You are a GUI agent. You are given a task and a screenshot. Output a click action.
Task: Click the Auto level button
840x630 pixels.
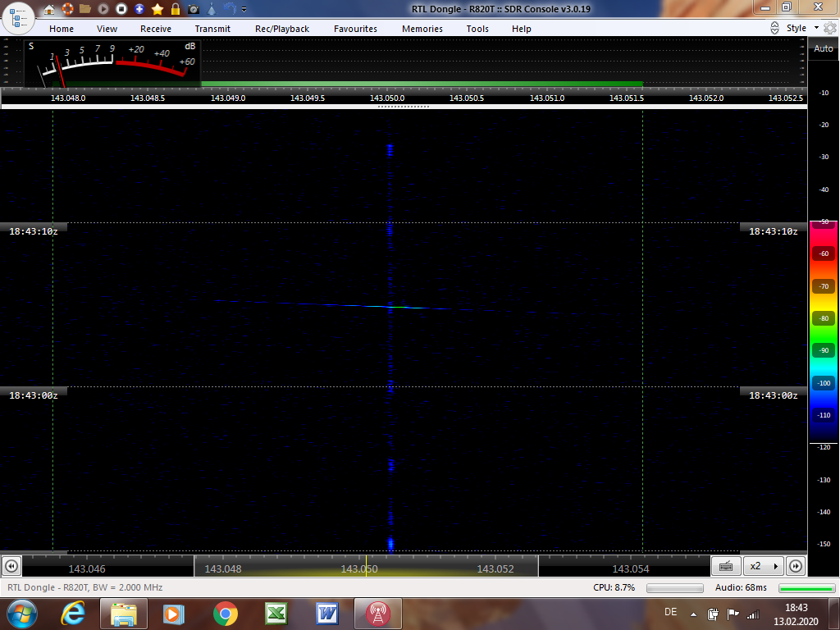(824, 48)
